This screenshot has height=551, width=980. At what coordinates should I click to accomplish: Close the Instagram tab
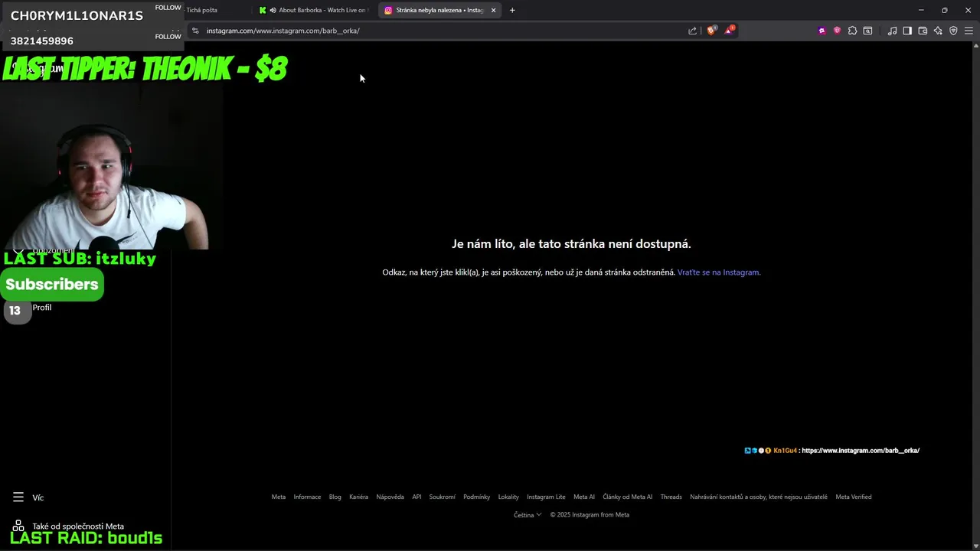pyautogui.click(x=493, y=10)
